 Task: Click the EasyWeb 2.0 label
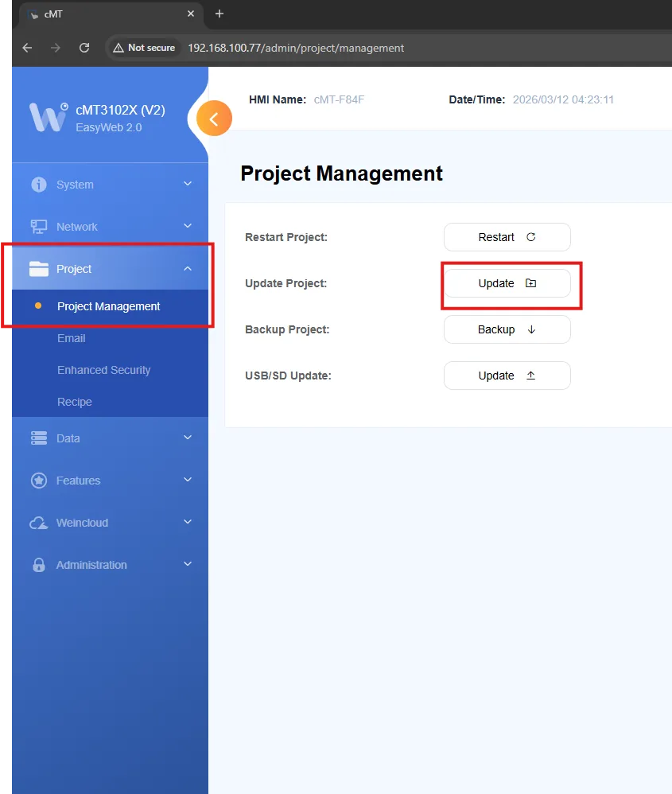[x=109, y=127]
